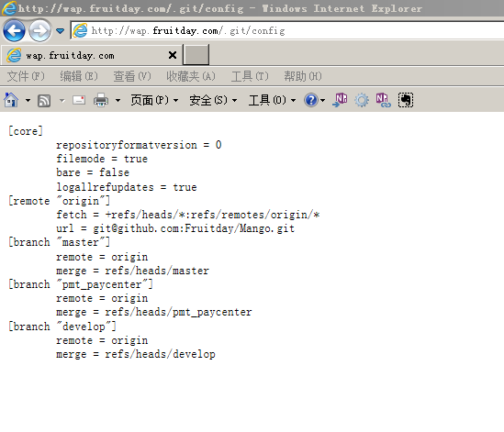Click the Print icon
This screenshot has width=504, height=432.
point(101,100)
